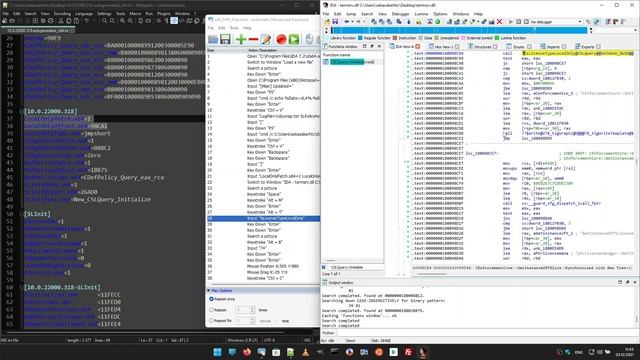Open the Notepad++ Encoding menu

click(x=62, y=13)
